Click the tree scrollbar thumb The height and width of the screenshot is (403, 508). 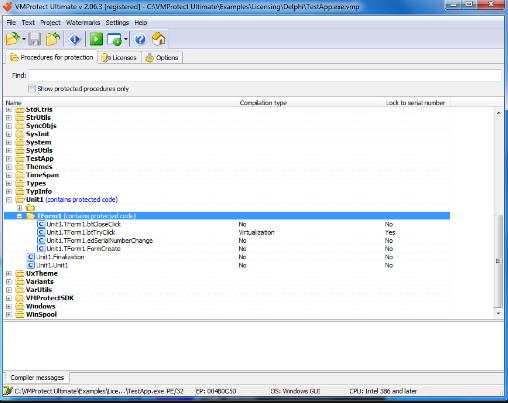pos(498,261)
